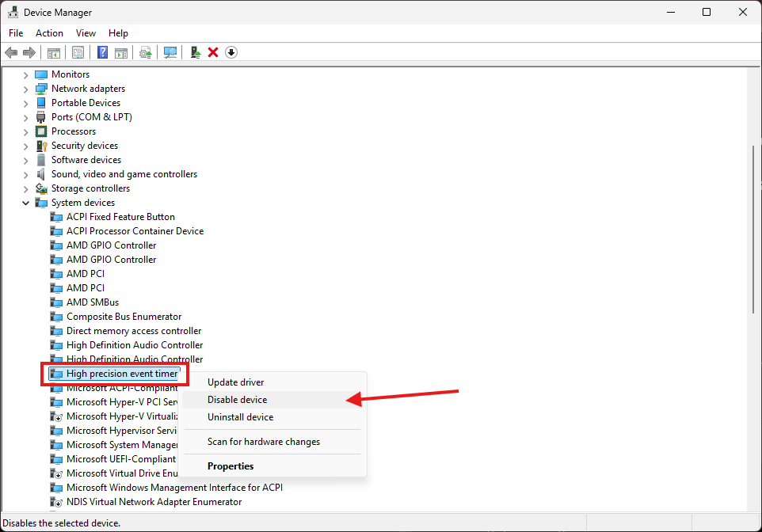This screenshot has width=762, height=532.
Task: Collapse the System devices category
Action: 26,203
